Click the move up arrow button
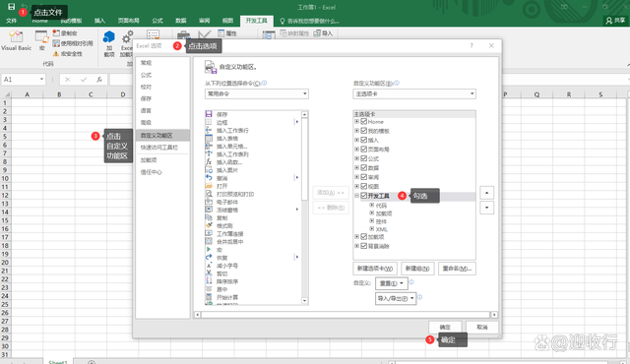 (x=486, y=193)
